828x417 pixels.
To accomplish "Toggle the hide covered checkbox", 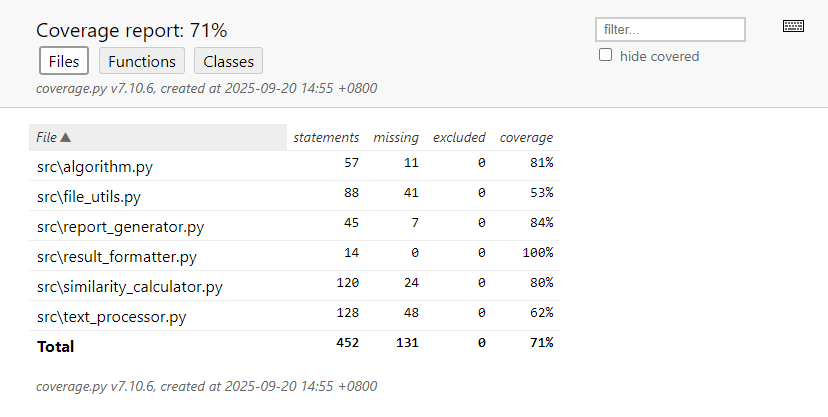I will [606, 55].
